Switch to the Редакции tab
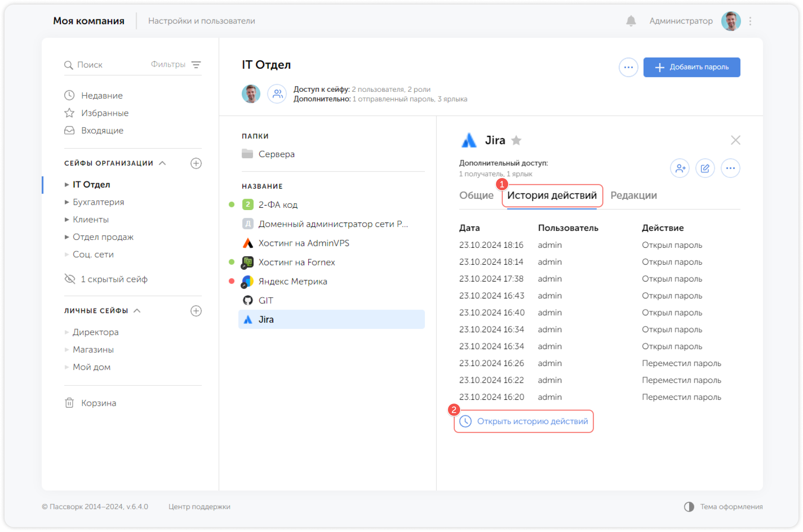The height and width of the screenshot is (532, 803). [x=634, y=195]
